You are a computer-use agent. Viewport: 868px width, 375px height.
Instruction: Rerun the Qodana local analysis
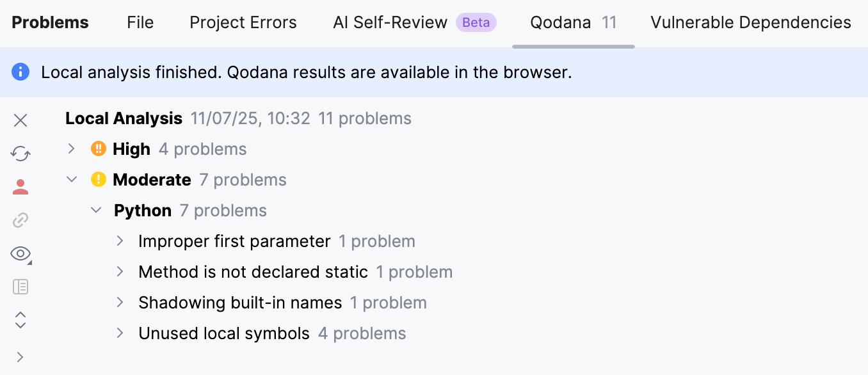(20, 154)
